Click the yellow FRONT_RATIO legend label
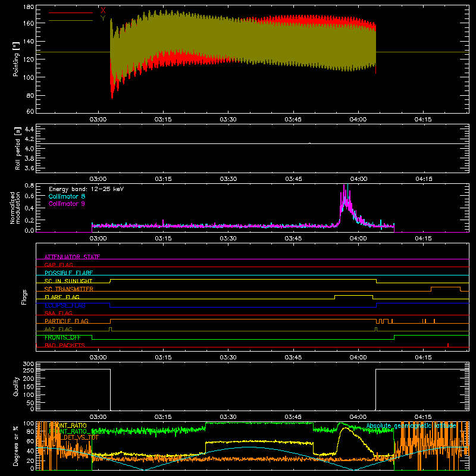Image resolution: width=476 pixels, height=476 pixels. [x=68, y=425]
